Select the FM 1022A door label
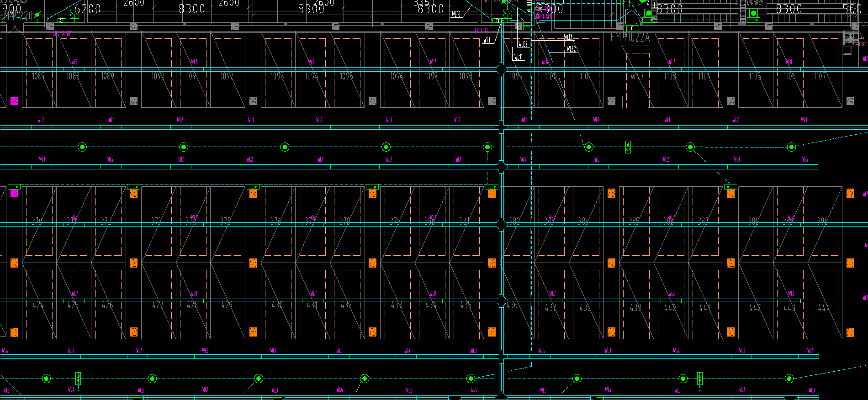Image resolution: width=868 pixels, height=400 pixels. pyautogui.click(x=630, y=37)
